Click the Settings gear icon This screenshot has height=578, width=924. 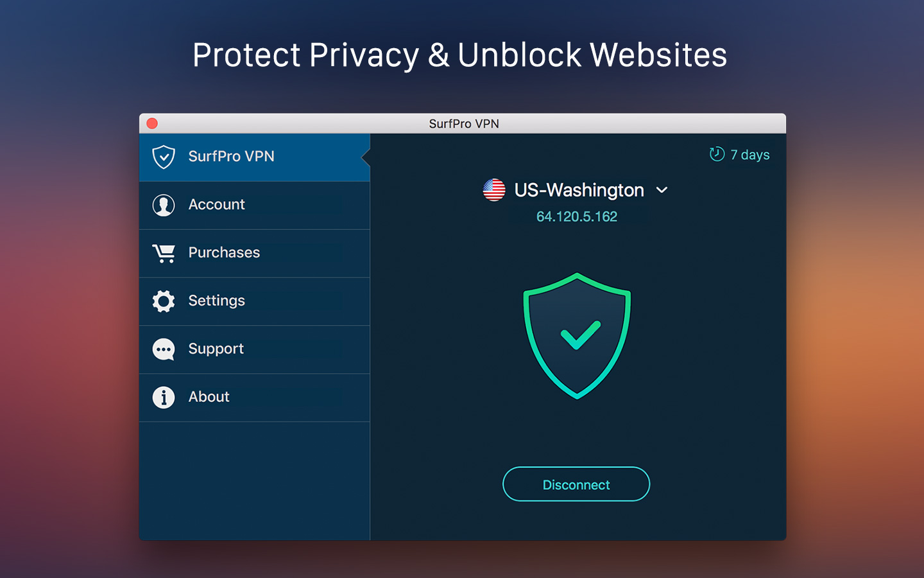164,301
